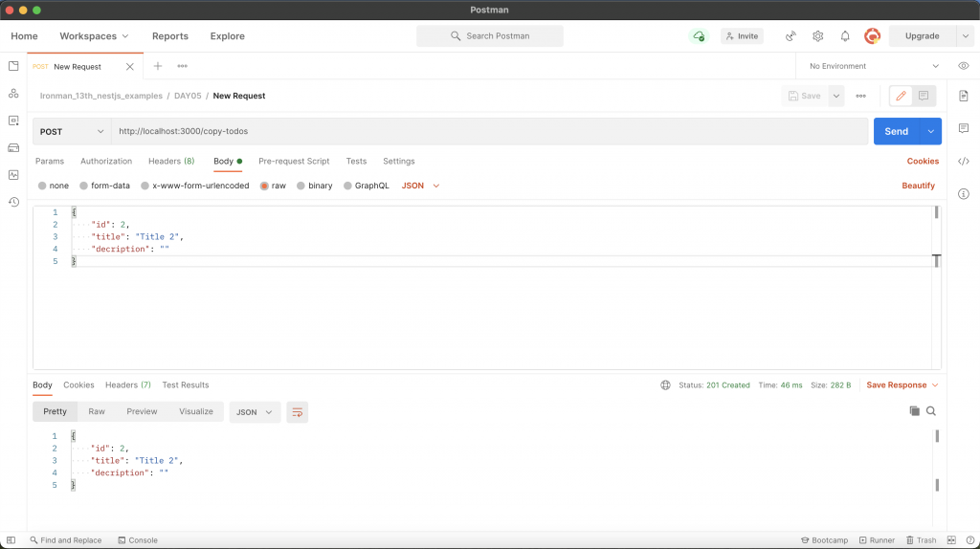This screenshot has height=549, width=980.
Task: Open the request info icon
Action: pyautogui.click(x=964, y=194)
